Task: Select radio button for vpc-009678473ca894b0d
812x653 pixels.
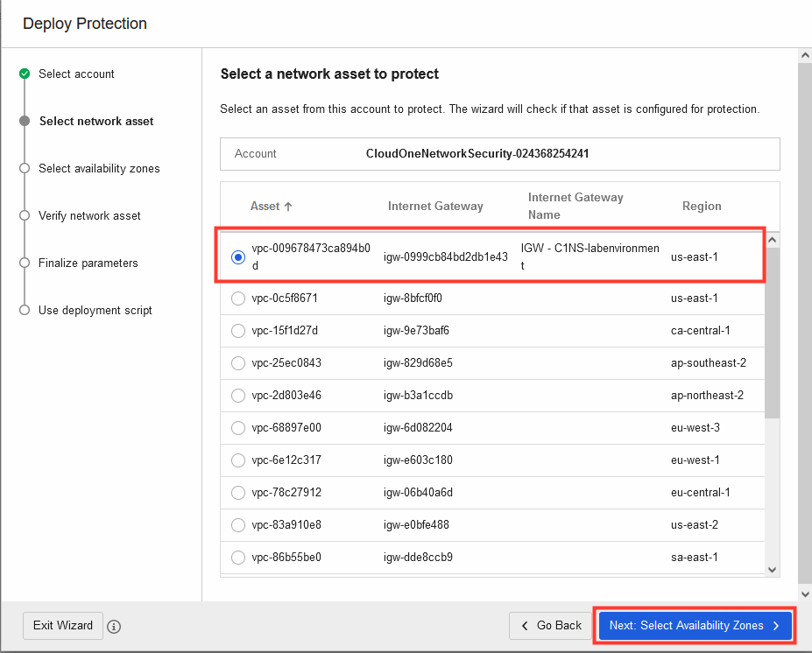Action: [238, 257]
